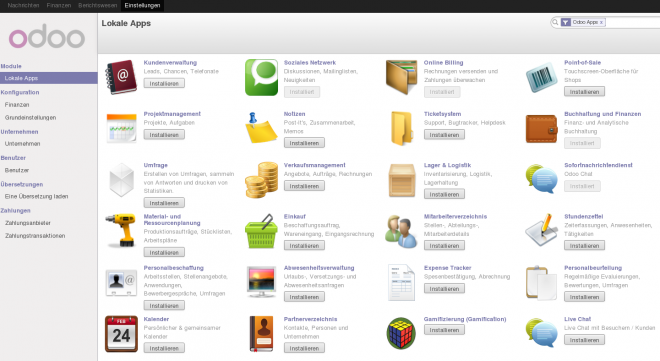Viewport: 660px width, 361px height.
Task: Select the Expense Tracker document icon
Action: [x=402, y=283]
